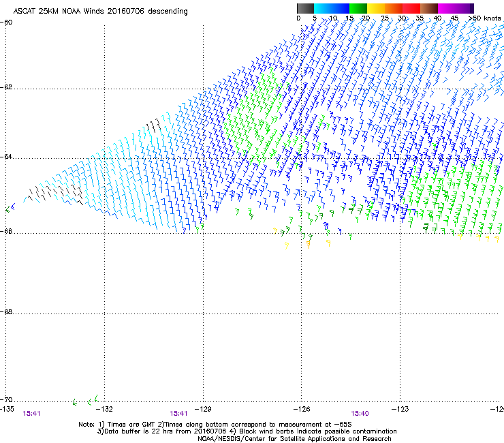Click the '-70' latitude axis label
The image size is (504, 443).
(7, 399)
